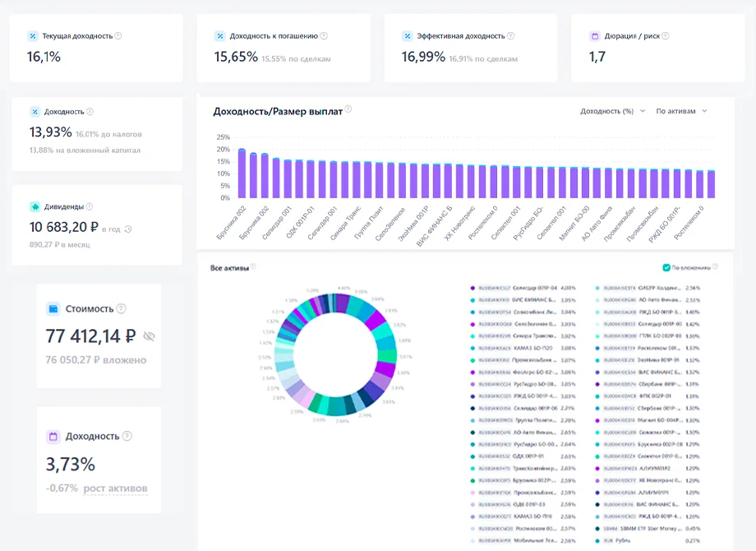Click the question mark next to Стоимость
The image size is (756, 551).
122,308
